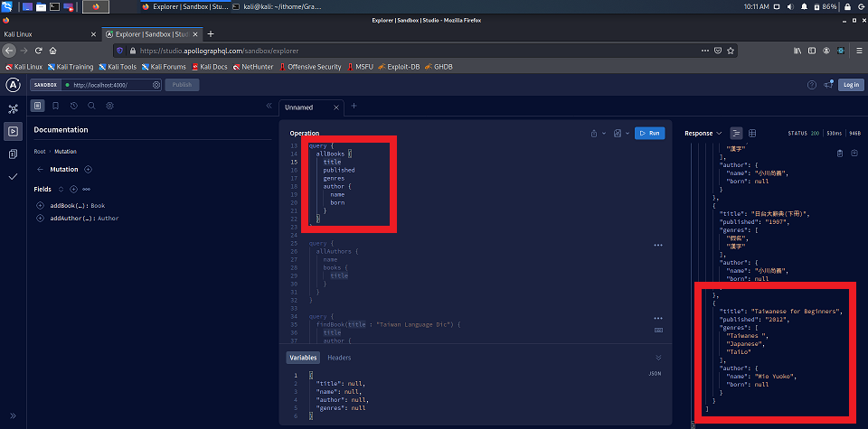This screenshot has width=868, height=429.
Task: Click the title field on line 15
Action: [x=332, y=162]
